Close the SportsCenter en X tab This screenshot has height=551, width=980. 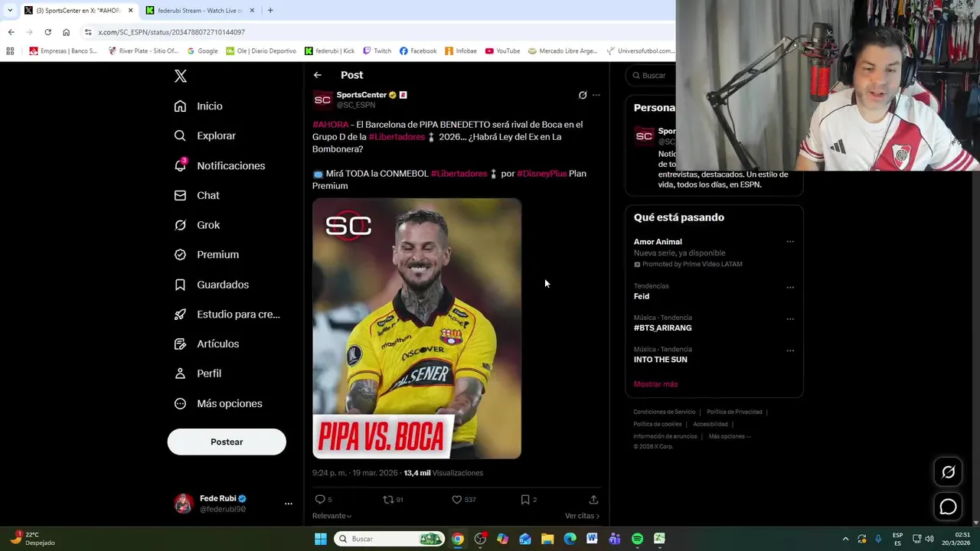pos(131,11)
